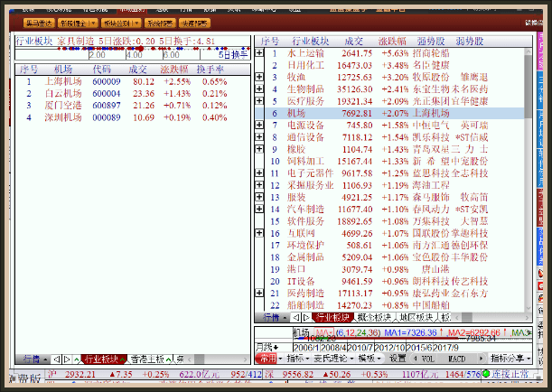The height and width of the screenshot is (392, 552).
Task: Expand the 医药制造 sector row
Action: (x=259, y=293)
